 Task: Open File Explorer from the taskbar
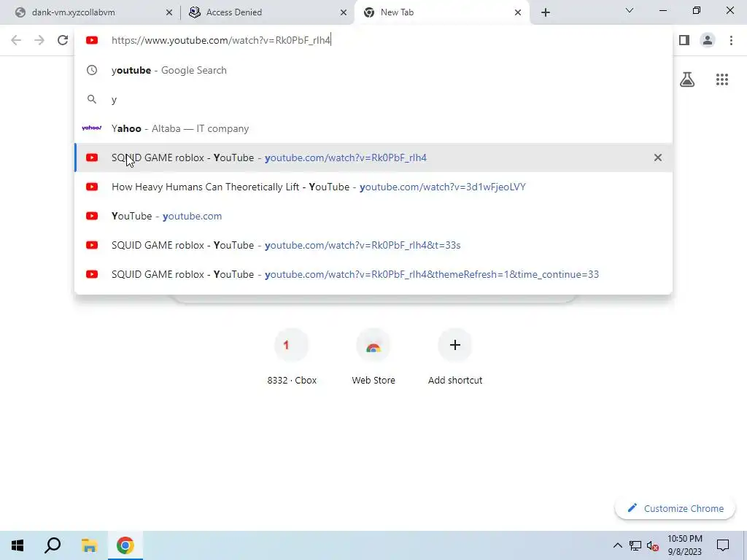click(89, 545)
